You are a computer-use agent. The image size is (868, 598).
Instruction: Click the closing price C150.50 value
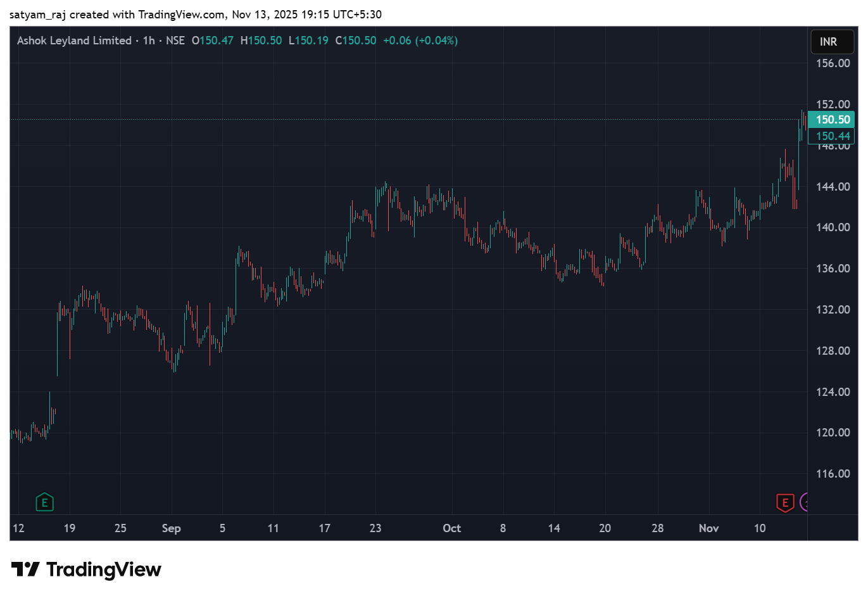[x=356, y=41]
